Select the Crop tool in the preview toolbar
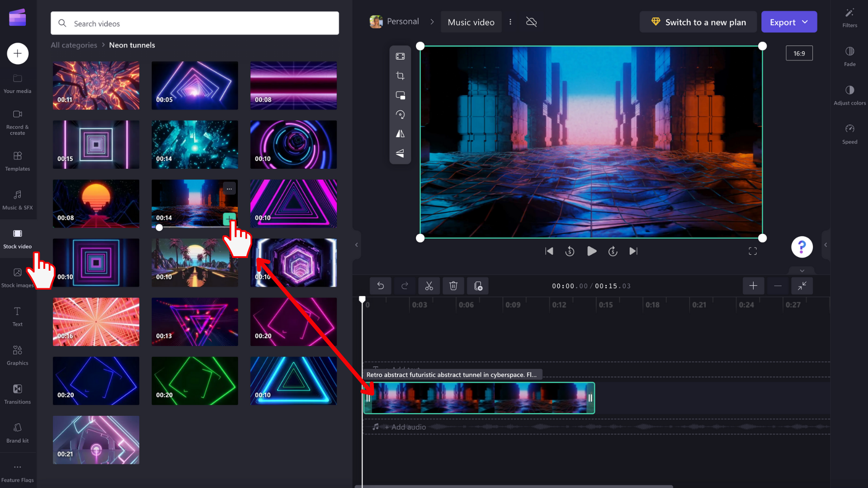The image size is (868, 488). [400, 75]
